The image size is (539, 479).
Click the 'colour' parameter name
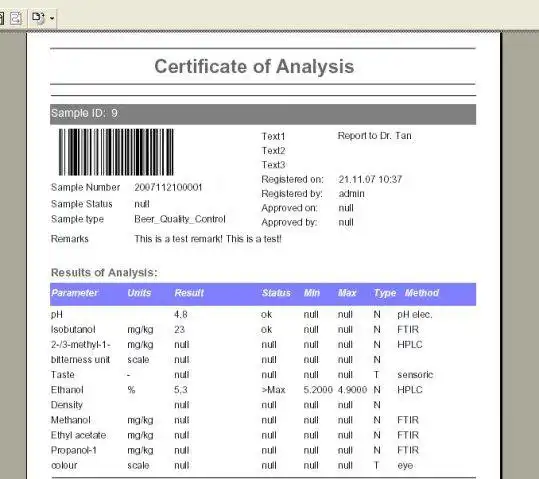pos(64,465)
